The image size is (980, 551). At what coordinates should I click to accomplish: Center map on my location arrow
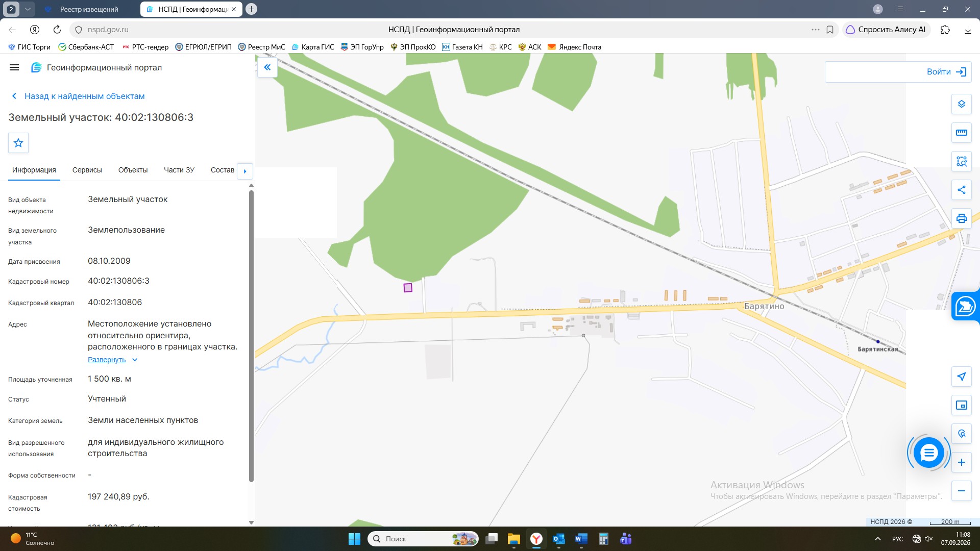click(962, 377)
